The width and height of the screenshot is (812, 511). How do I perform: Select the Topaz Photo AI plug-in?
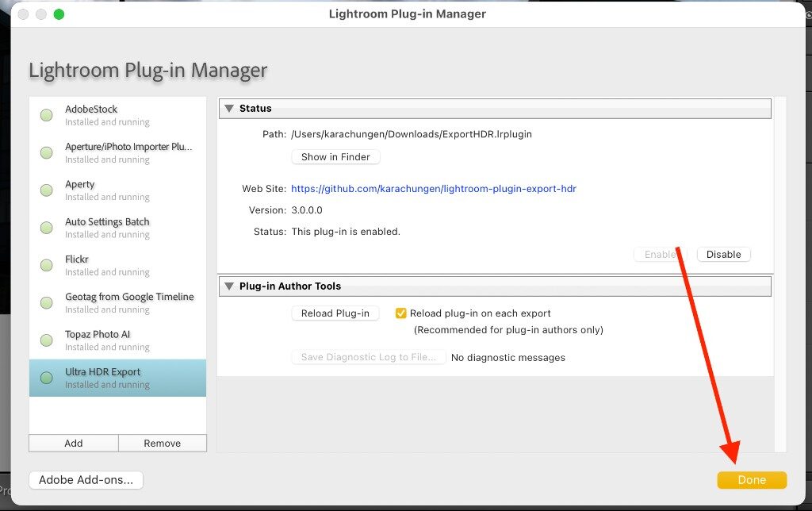pyautogui.click(x=117, y=340)
